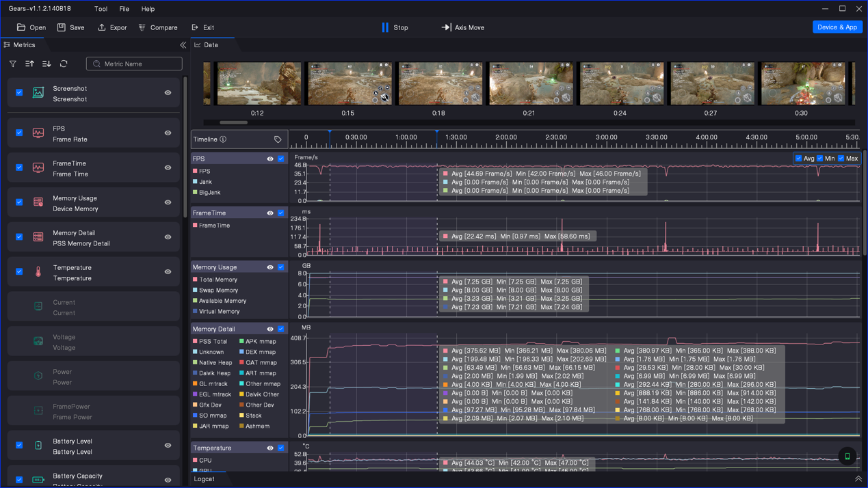Toggle eye visibility for Battery Level metric
868x488 pixels.
[x=168, y=446]
